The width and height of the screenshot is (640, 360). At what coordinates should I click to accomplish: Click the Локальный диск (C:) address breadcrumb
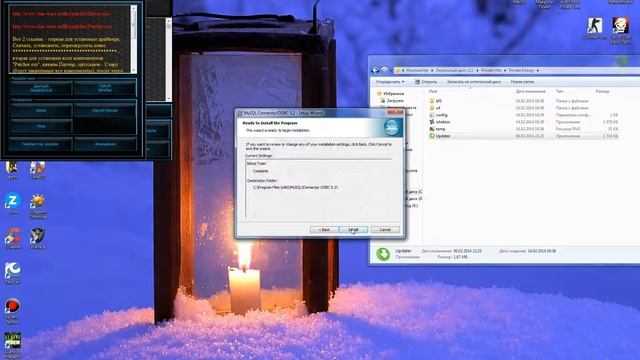[x=454, y=70]
